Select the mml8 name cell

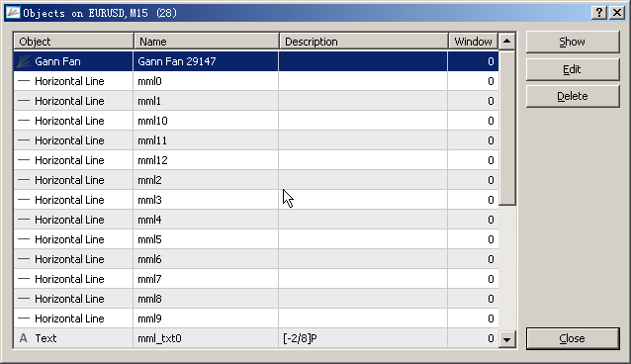point(206,299)
